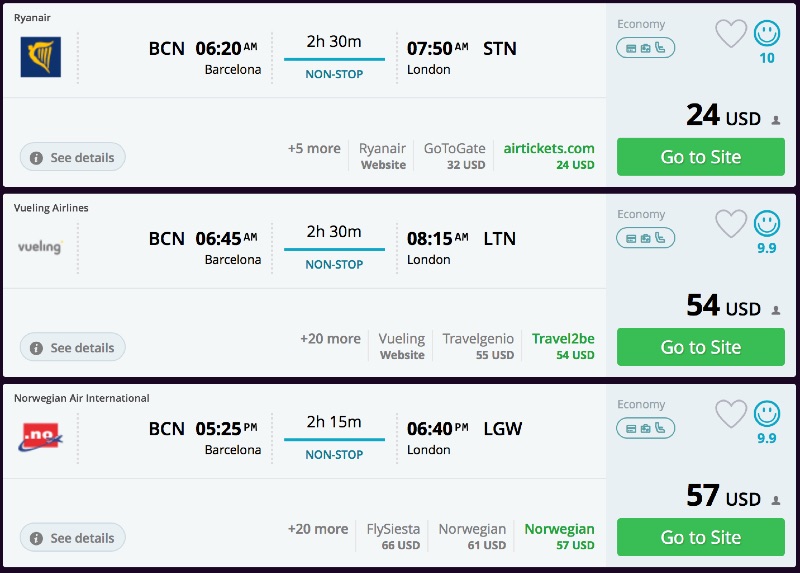Go to Site for 57 USD flight
800x573 pixels.
point(700,537)
